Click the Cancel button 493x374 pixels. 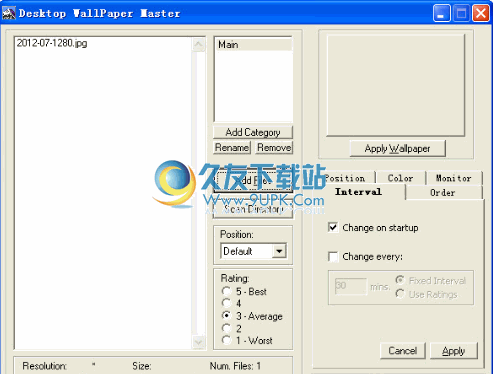tap(403, 351)
